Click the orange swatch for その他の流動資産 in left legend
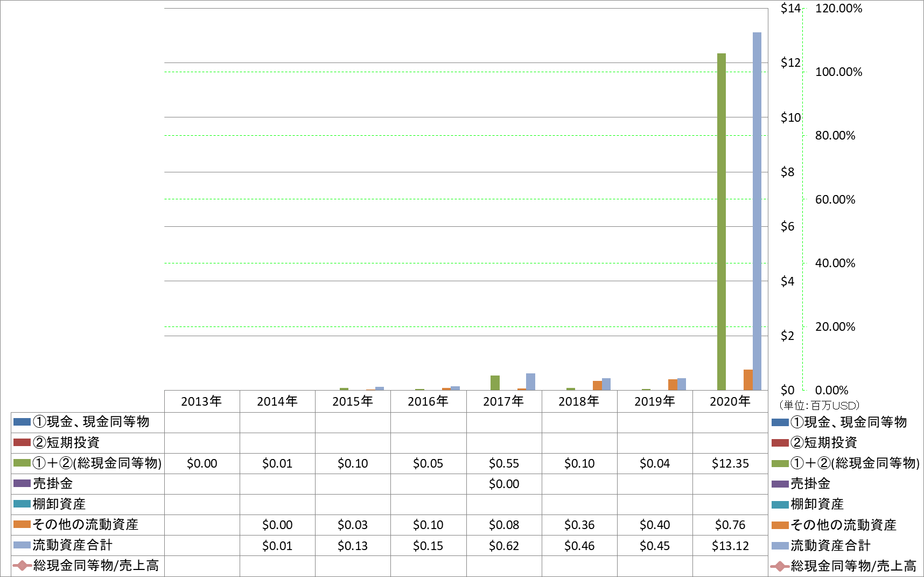This screenshot has height=577, width=924. pos(22,524)
